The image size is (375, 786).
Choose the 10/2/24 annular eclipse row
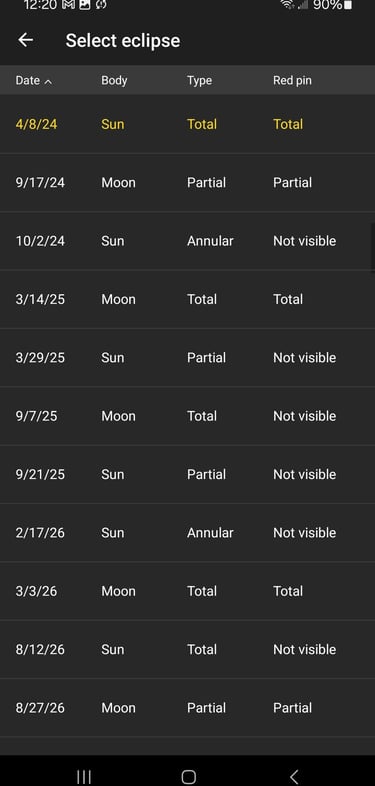coord(188,241)
